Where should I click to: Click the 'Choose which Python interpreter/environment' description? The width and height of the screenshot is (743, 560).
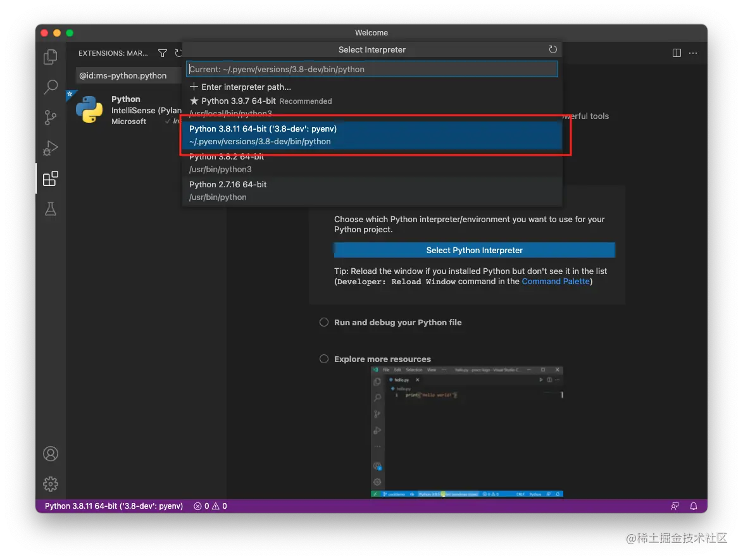(x=469, y=224)
